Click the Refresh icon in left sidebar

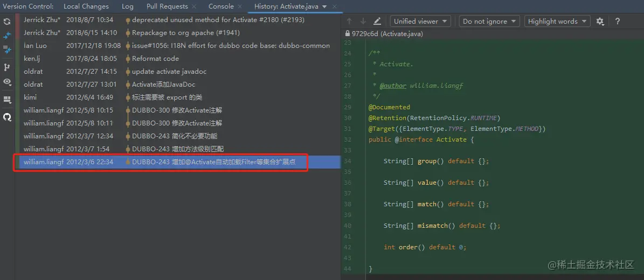(x=7, y=22)
